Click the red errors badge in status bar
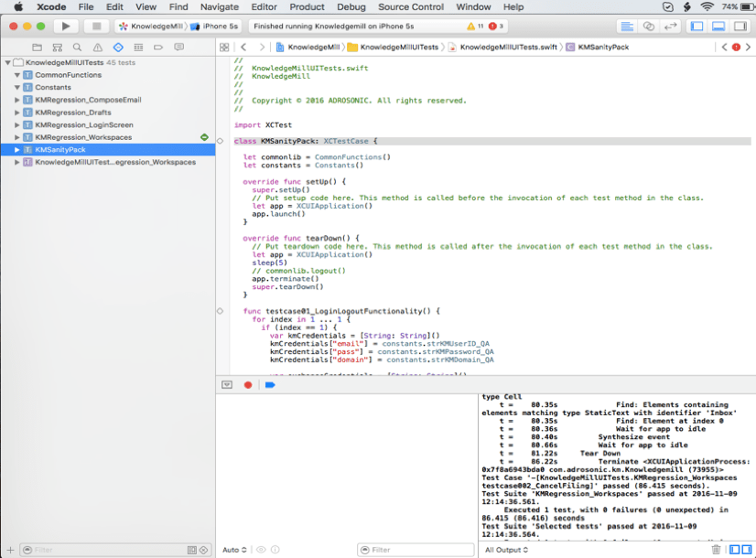This screenshot has height=558, width=756. pos(496,27)
